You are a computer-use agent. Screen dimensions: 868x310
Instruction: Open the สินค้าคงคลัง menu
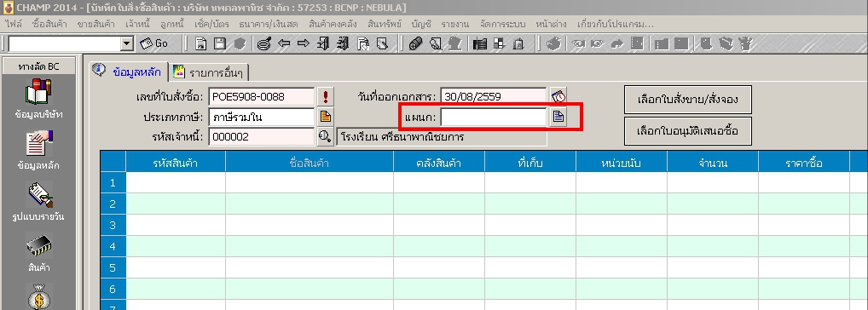click(333, 25)
